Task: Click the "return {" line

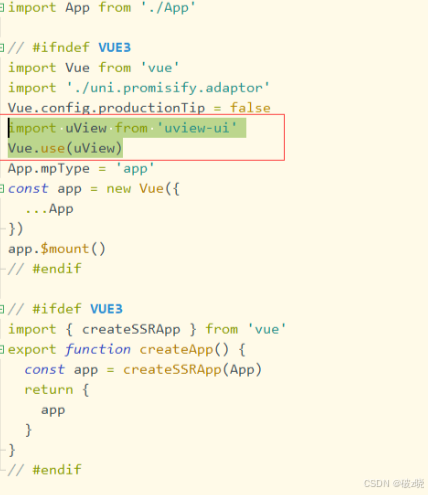Action: 57,390
